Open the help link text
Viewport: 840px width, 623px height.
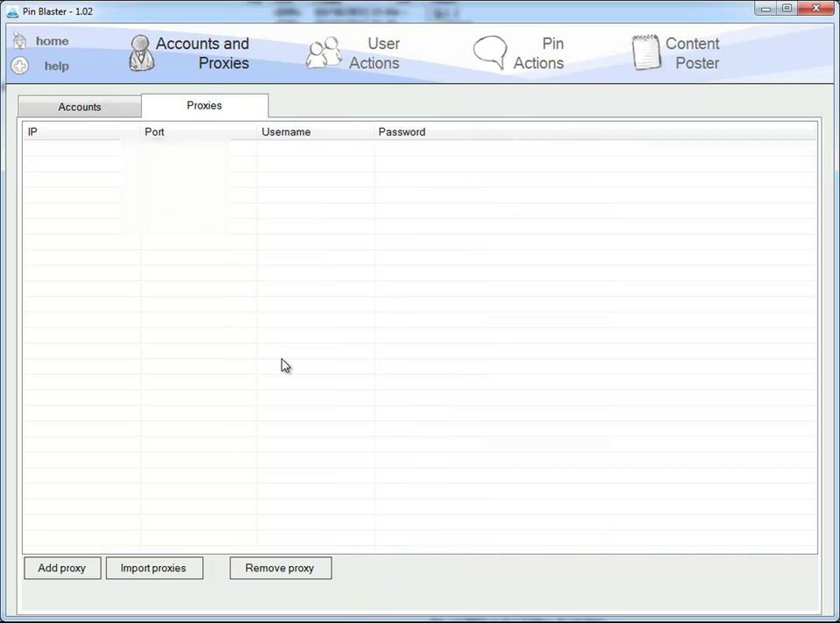[57, 66]
